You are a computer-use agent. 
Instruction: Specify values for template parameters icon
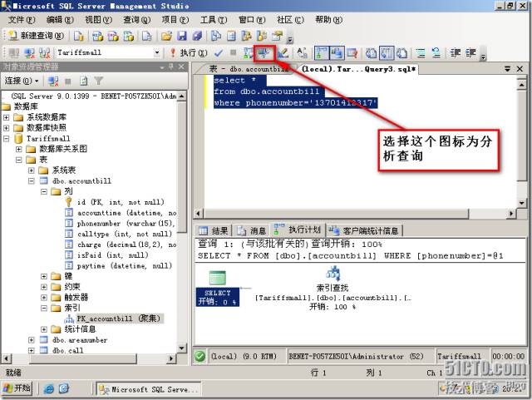[302, 53]
